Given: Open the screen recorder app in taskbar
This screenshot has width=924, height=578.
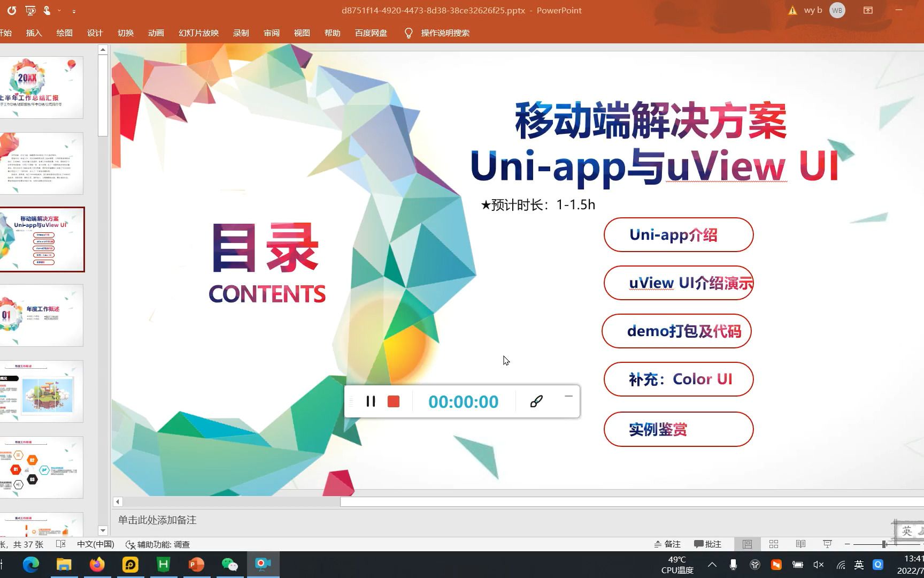Looking at the screenshot, I should [263, 565].
